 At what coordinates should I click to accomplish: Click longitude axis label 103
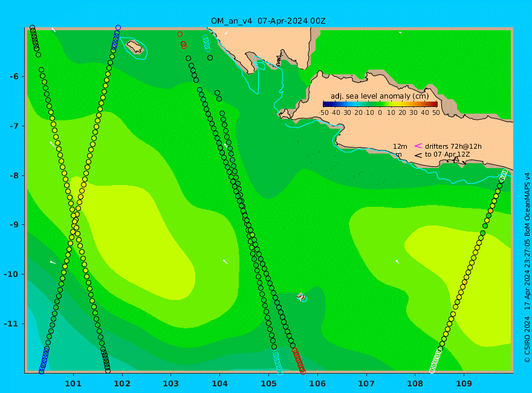click(x=170, y=384)
